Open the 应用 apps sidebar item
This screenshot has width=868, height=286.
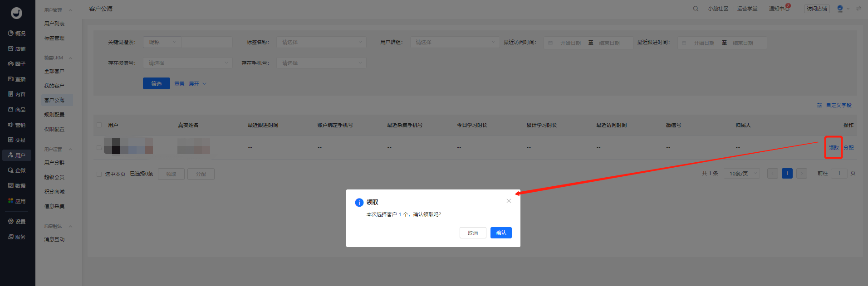17,201
